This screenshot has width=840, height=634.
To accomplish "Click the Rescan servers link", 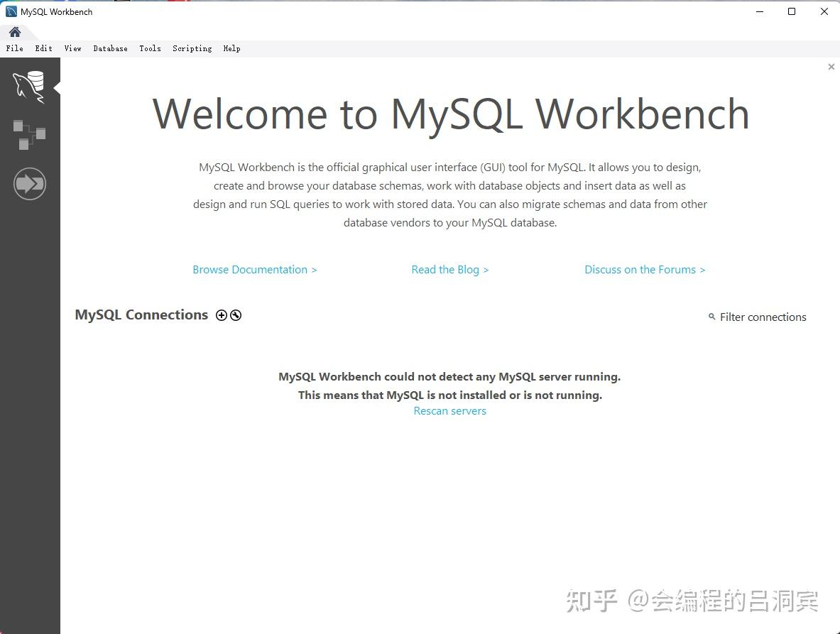I will tap(449, 410).
